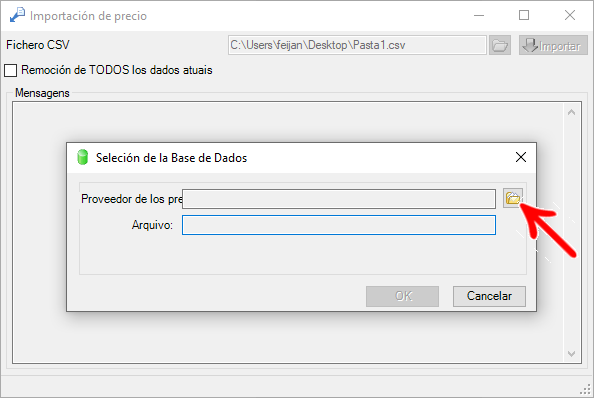Click the OK button in the dialog
603x419 pixels.
(x=402, y=296)
